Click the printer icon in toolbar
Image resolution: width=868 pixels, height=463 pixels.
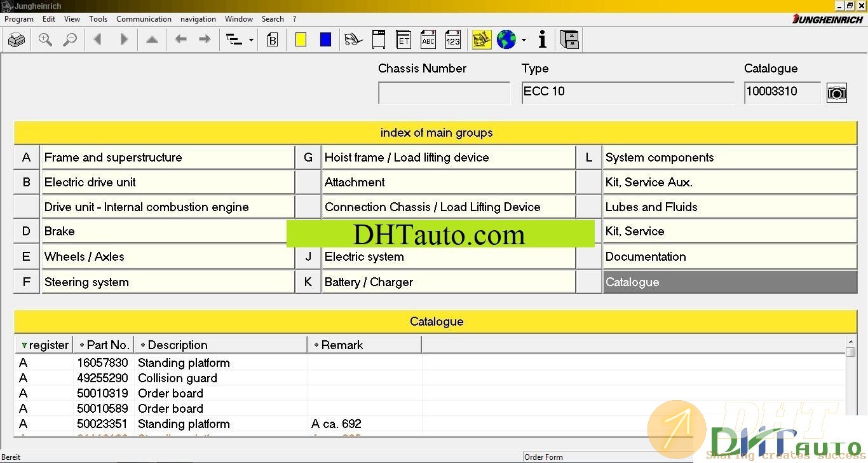coord(17,40)
